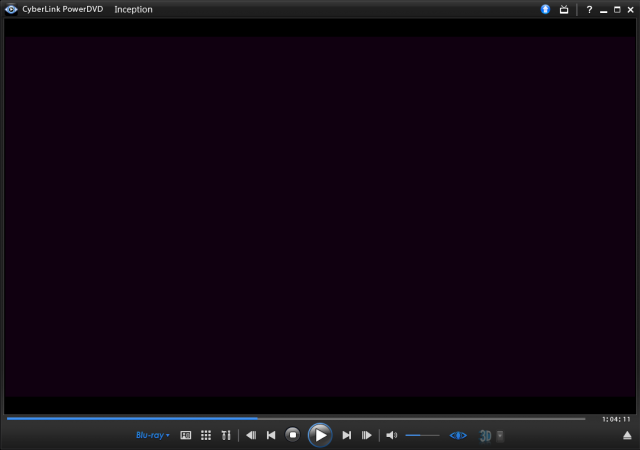This screenshot has height=450, width=640.
Task: Step one frame forward
Action: click(367, 435)
